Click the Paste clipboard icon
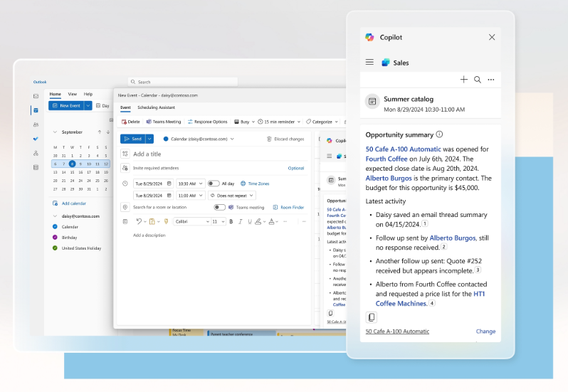The width and height of the screenshot is (568, 392). click(152, 221)
